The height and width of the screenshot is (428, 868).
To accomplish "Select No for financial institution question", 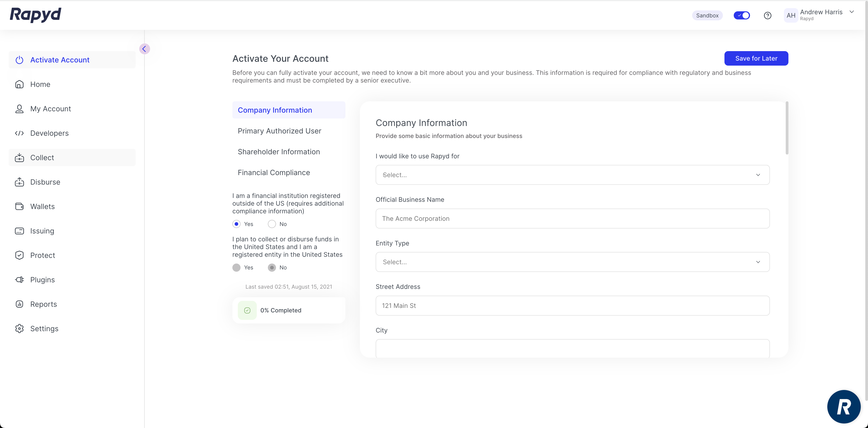I will pyautogui.click(x=271, y=224).
